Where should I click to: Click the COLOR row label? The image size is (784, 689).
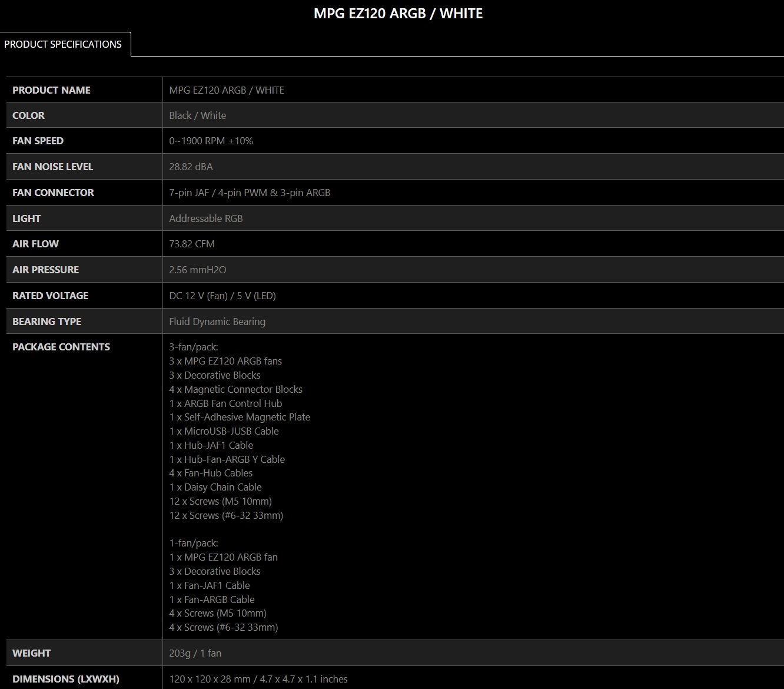coord(28,115)
